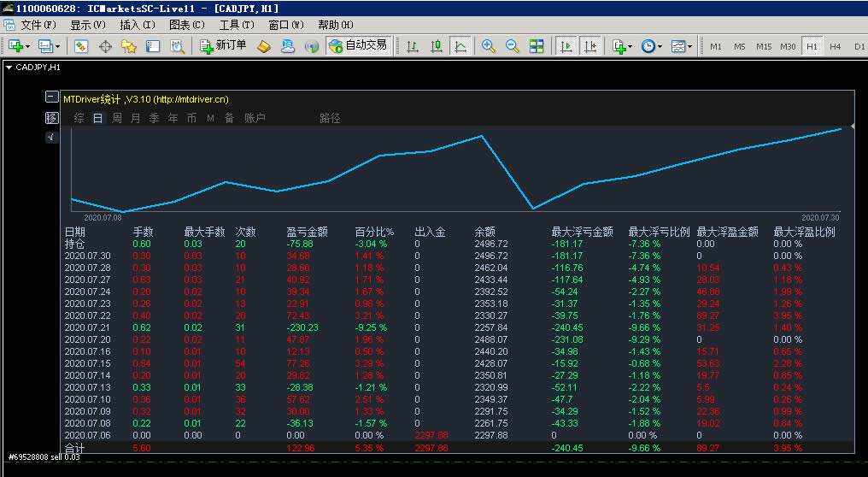868x477 pixels.
Task: Zoom out of the chart
Action: tap(513, 46)
